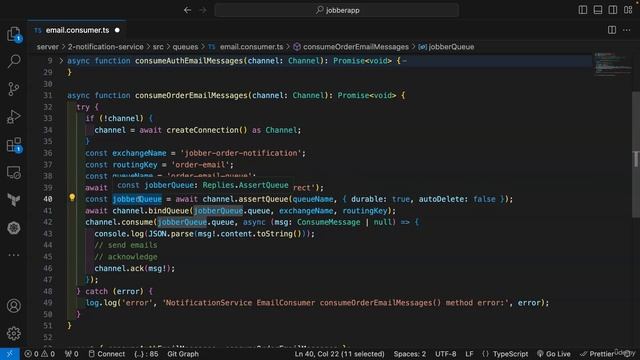Click the cursor position Ln 40, Col 22

click(340, 354)
